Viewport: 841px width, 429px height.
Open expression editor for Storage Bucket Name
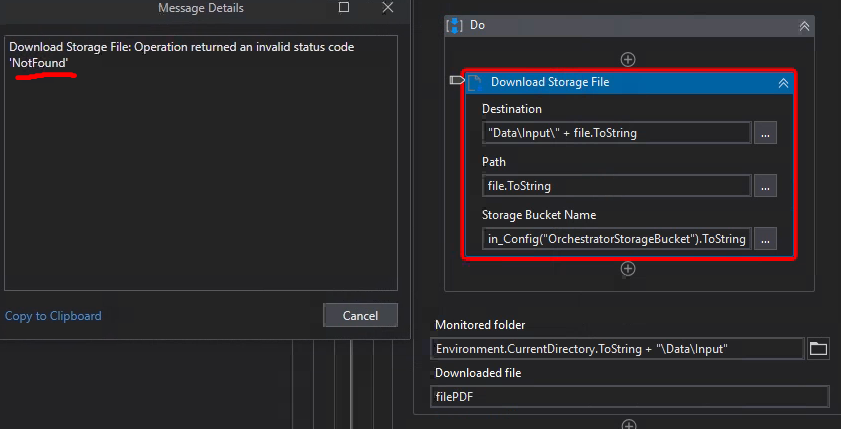(765, 239)
